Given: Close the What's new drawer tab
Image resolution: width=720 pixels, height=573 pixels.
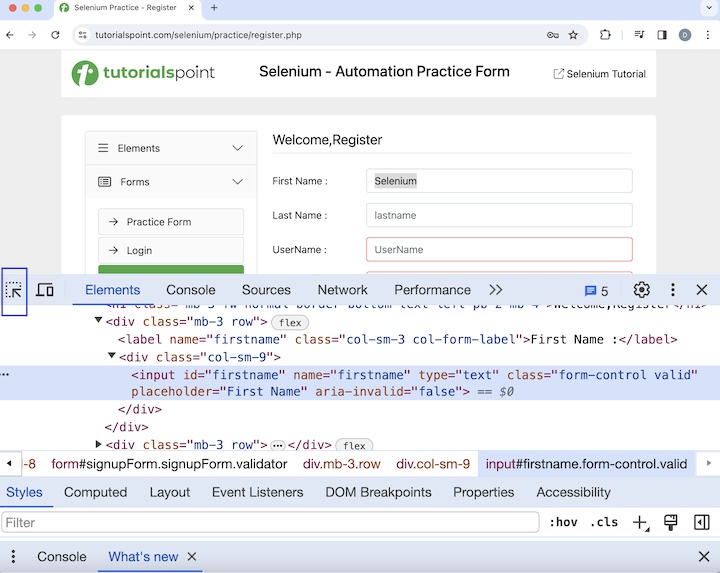Looking at the screenshot, I should pos(192,557).
